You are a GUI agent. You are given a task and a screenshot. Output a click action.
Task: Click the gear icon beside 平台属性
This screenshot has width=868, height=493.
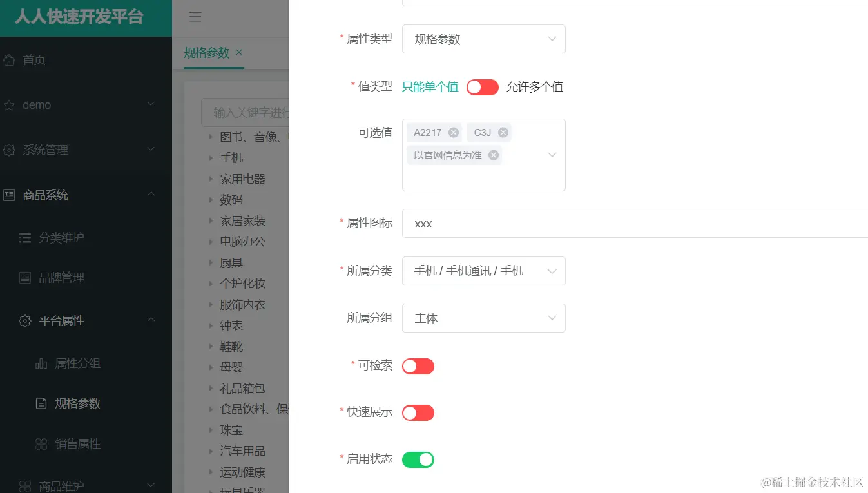[x=25, y=321]
